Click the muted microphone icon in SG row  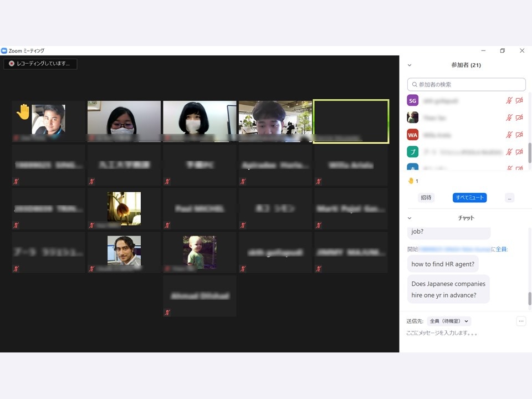click(509, 100)
